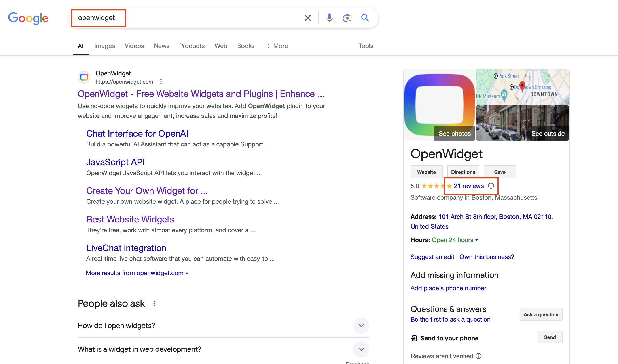618x364 pixels.
Task: Start voice search with the microphone icon
Action: pyautogui.click(x=329, y=18)
